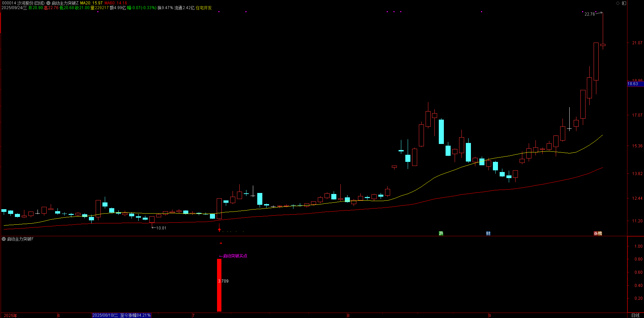Click the blue 财 financial report marker
This screenshot has width=644, height=318.
pyautogui.click(x=488, y=234)
